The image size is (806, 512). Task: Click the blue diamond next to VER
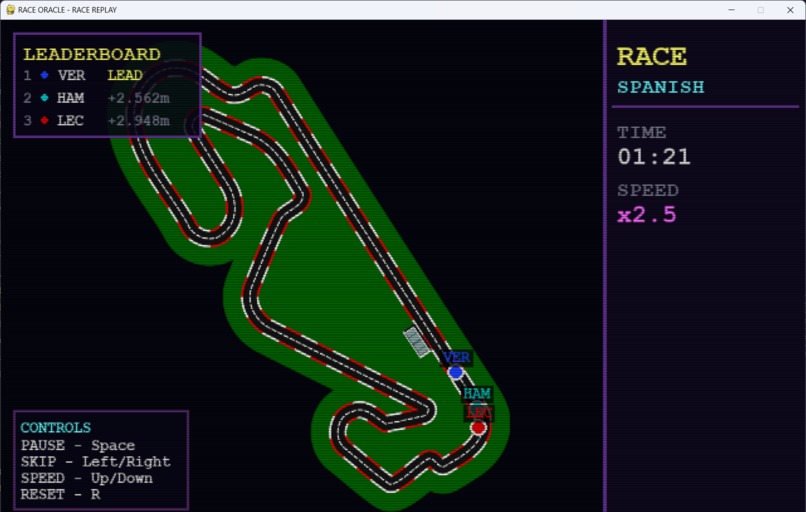(x=45, y=75)
